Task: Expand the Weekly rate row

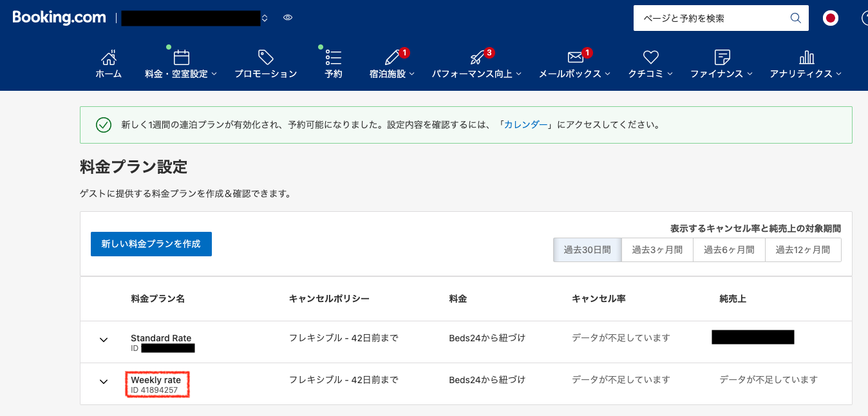Action: [x=104, y=382]
